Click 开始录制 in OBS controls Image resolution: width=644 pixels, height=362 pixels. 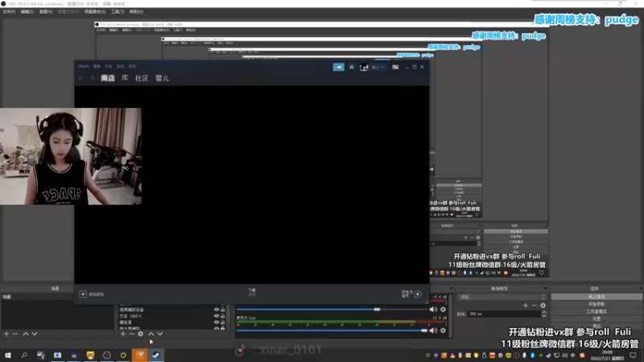click(x=597, y=304)
